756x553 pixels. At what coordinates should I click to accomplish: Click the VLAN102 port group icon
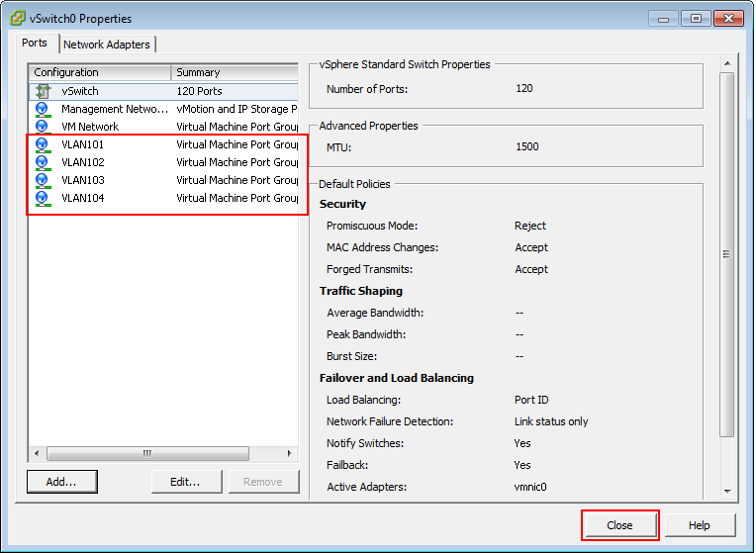point(43,163)
